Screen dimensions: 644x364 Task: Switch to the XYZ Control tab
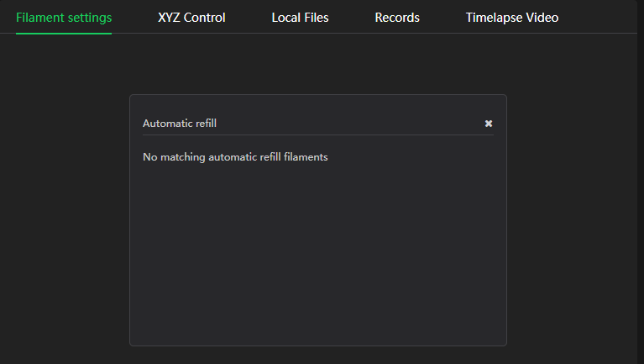(x=191, y=18)
